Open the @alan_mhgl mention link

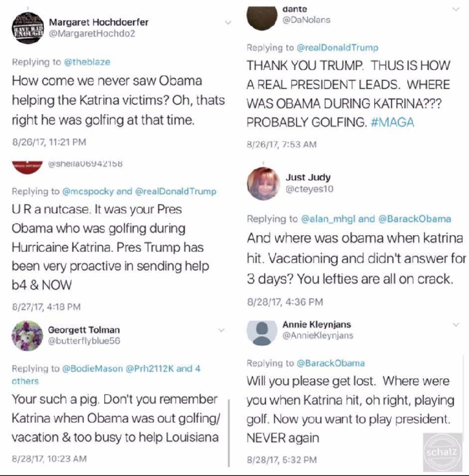[x=328, y=219]
